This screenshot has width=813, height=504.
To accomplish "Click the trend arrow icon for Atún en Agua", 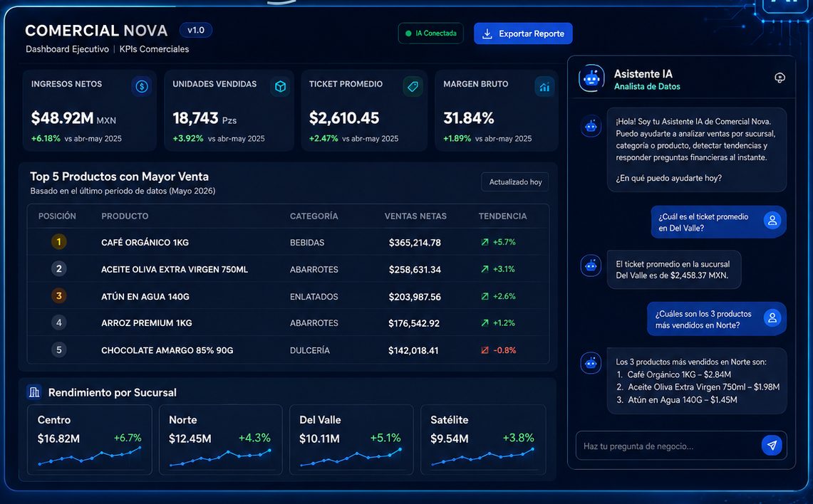I will pyautogui.click(x=485, y=296).
